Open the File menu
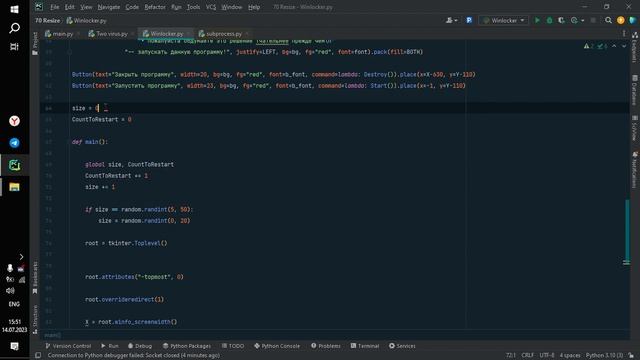Screen dimensions: 640x360 click(x=54, y=7)
